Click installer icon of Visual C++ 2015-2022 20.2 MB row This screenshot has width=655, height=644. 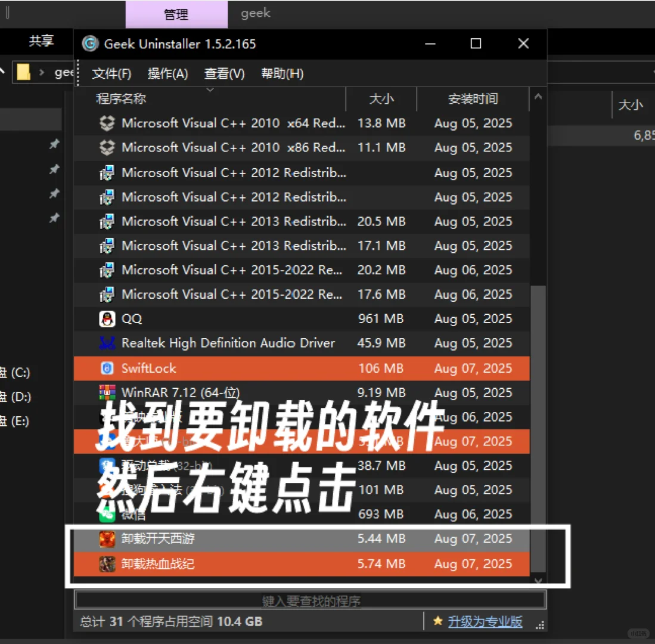(107, 270)
